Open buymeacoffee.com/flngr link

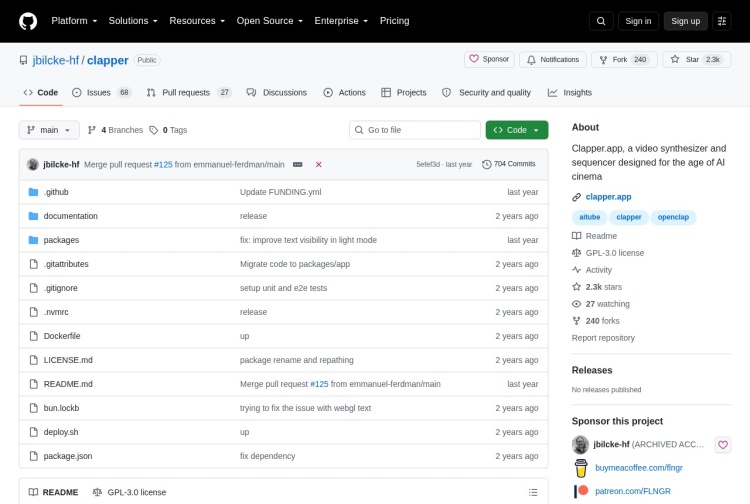[x=639, y=468]
